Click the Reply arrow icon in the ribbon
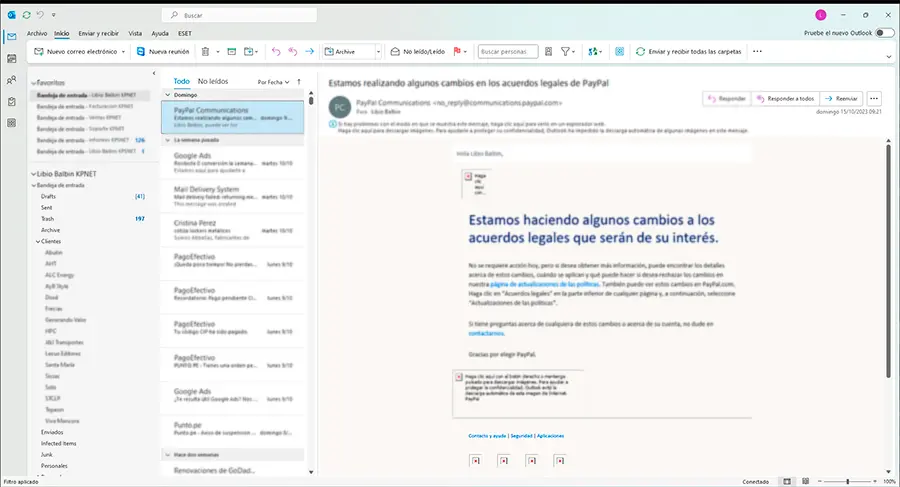The height and width of the screenshot is (487, 900). pyautogui.click(x=276, y=52)
